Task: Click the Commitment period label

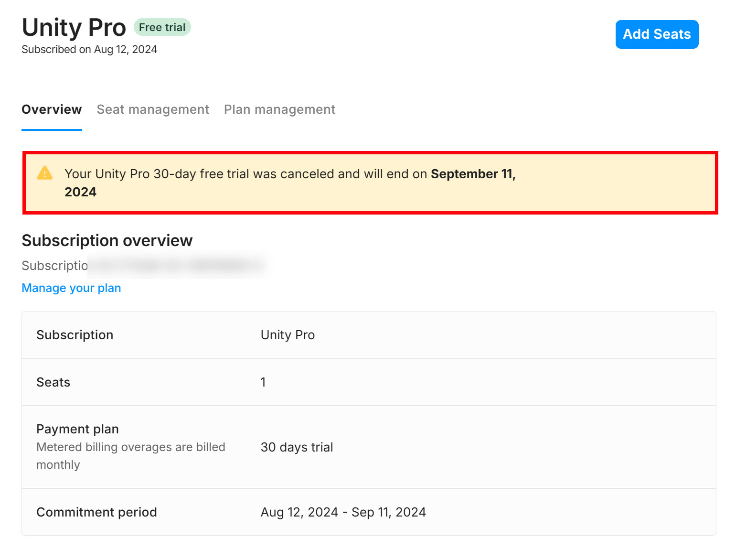Action: pyautogui.click(x=96, y=512)
